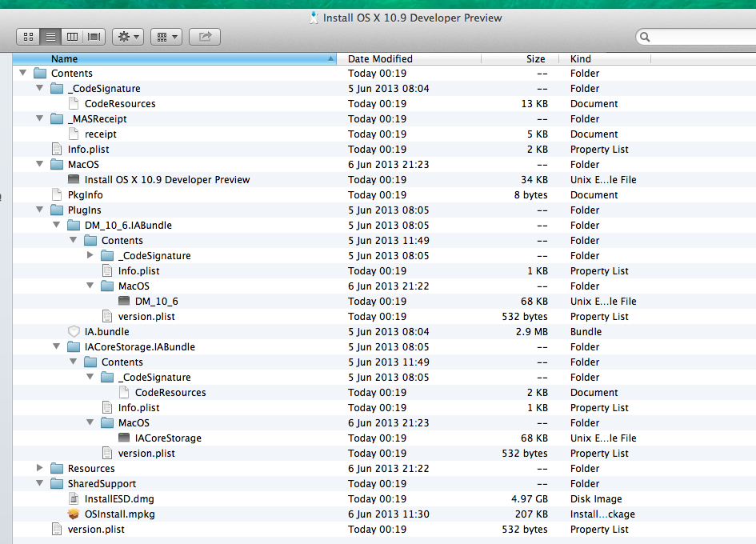The image size is (756, 544).
Task: Click the Disk Image kind label
Action: pos(596,498)
